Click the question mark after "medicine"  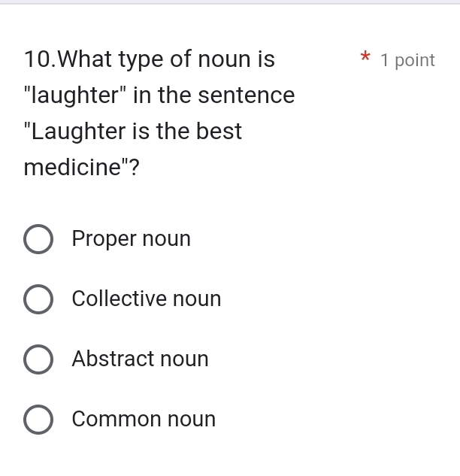134,167
